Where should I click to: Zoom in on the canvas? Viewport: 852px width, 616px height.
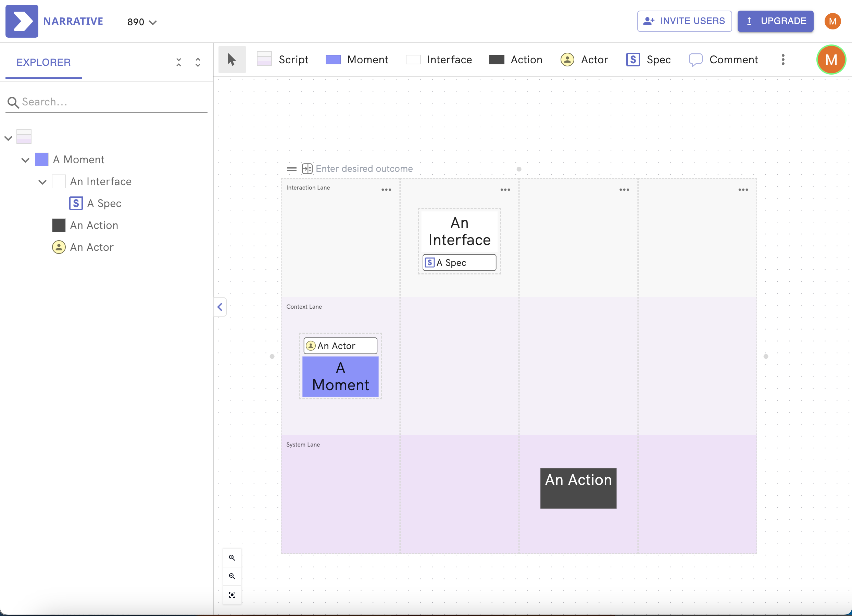232,558
